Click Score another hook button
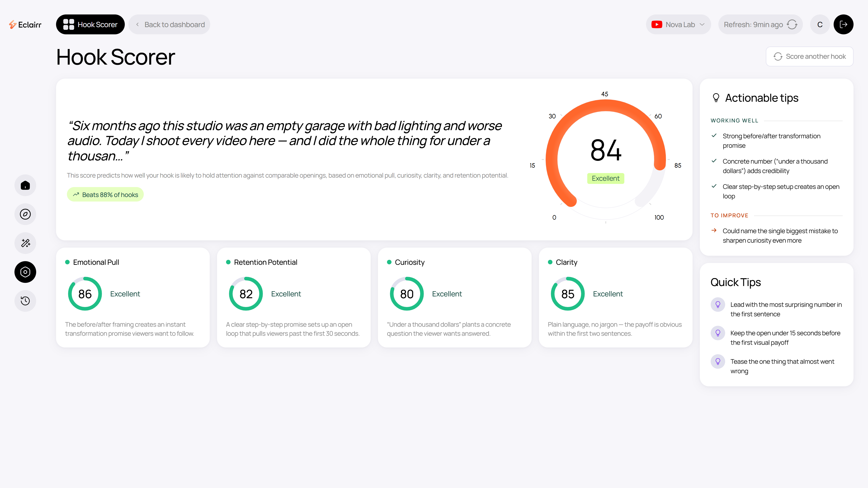Viewport: 868px width, 488px height. 809,56
